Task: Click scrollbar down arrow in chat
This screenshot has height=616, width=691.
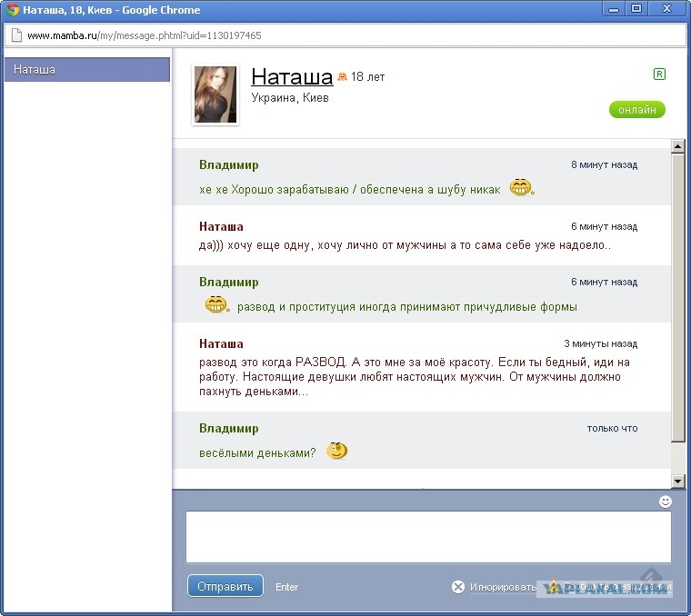Action: point(677,481)
